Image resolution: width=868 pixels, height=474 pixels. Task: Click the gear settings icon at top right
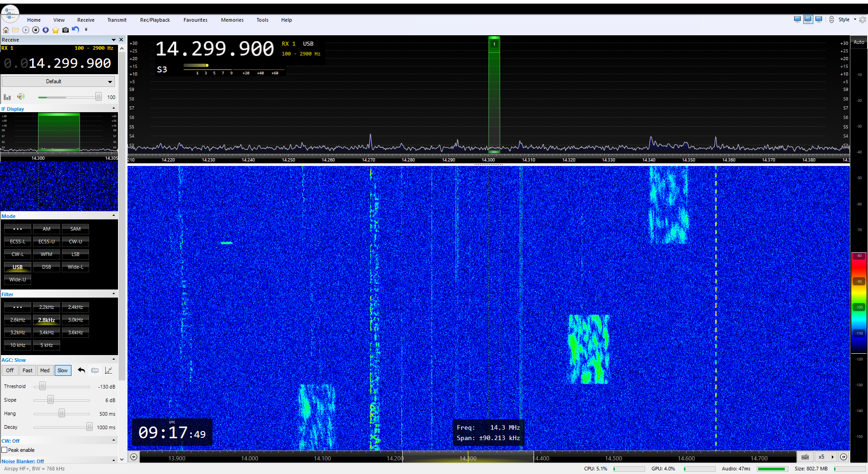(x=863, y=19)
